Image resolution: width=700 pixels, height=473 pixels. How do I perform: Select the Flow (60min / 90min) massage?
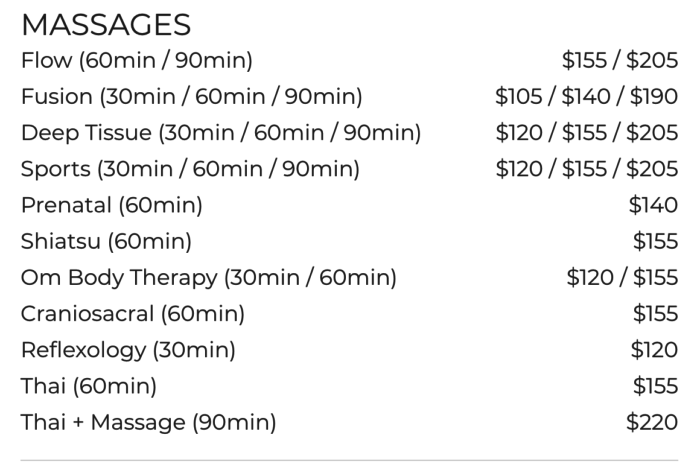pos(137,60)
